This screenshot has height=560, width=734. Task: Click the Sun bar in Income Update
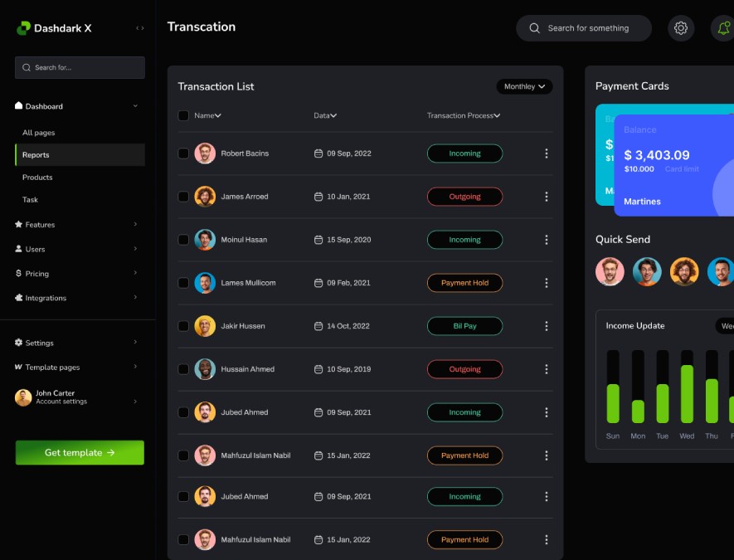tap(613, 387)
